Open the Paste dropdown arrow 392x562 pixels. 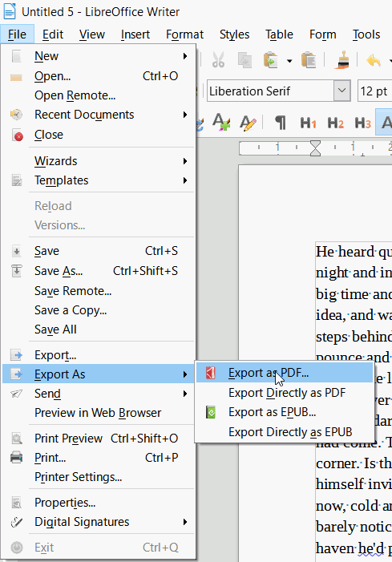(x=289, y=61)
